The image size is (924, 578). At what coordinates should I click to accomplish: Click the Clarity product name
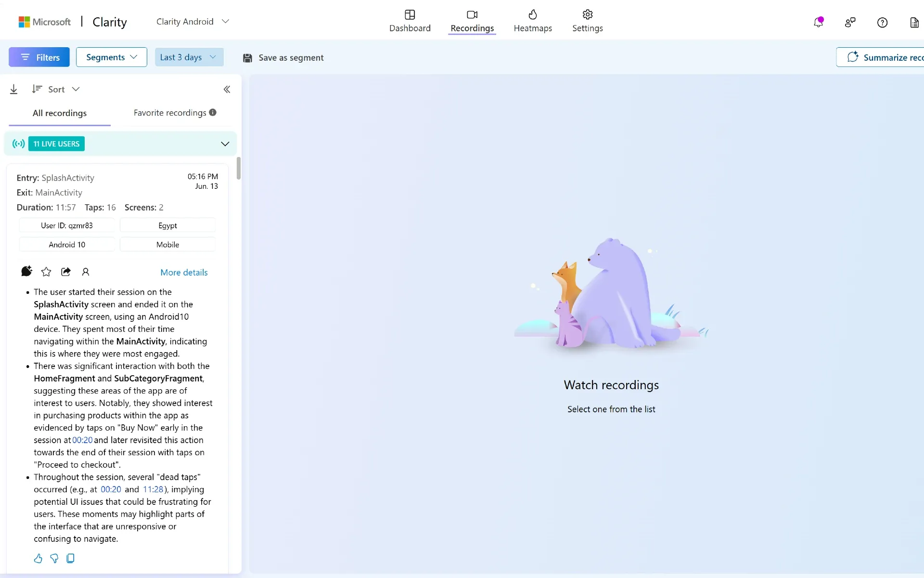[110, 22]
